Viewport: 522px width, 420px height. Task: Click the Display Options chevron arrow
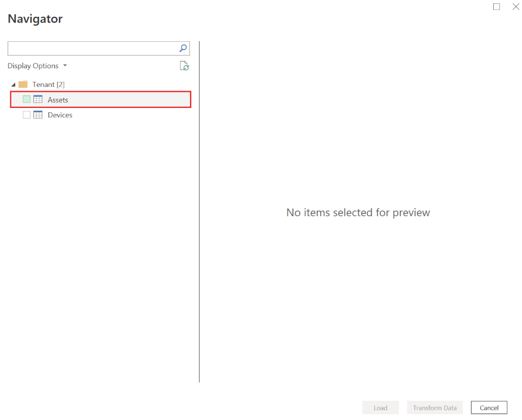[x=65, y=65]
